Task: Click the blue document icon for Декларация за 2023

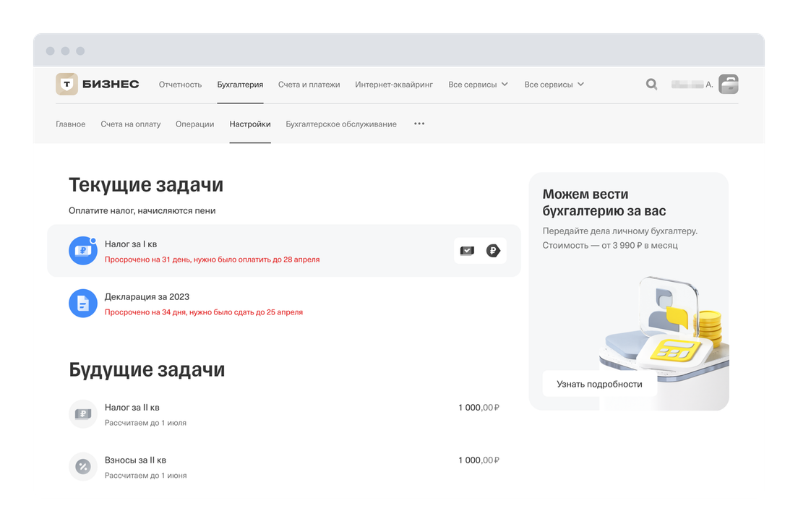Action: click(83, 304)
